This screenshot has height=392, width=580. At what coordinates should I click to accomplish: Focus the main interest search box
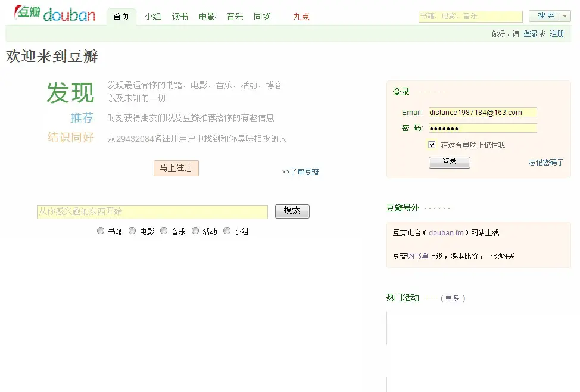click(152, 211)
